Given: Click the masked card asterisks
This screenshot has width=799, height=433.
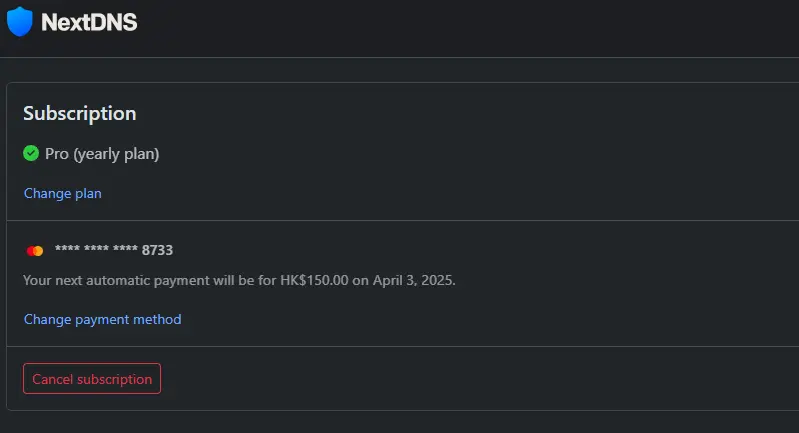Looking at the screenshot, I should point(96,249).
